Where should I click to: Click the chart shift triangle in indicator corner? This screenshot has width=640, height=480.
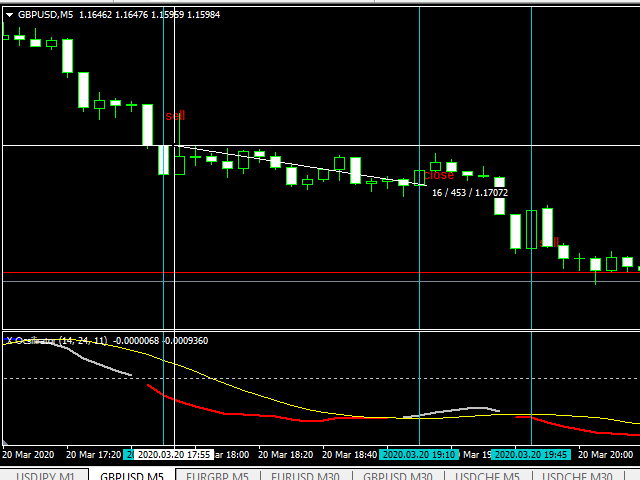tap(5, 442)
